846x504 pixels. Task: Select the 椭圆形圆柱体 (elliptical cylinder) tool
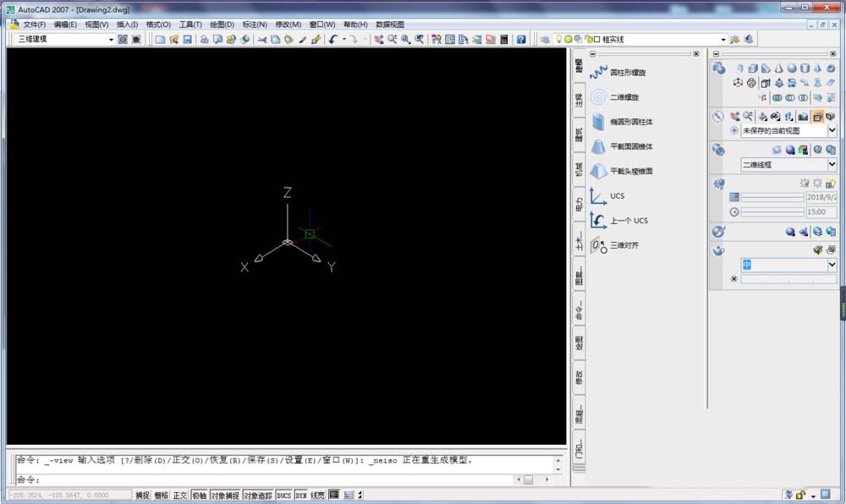628,121
